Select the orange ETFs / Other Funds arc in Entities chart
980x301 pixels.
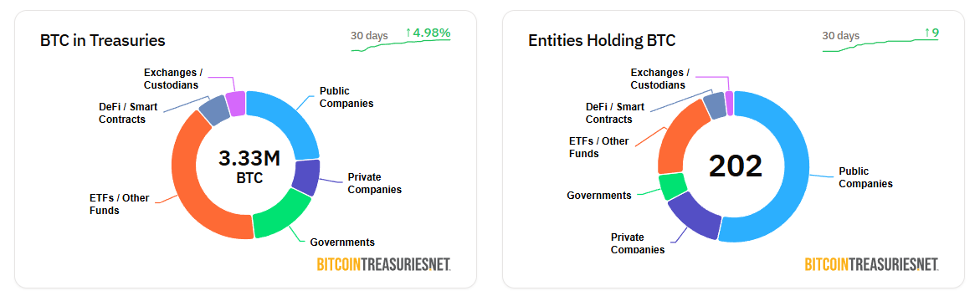[681, 139]
